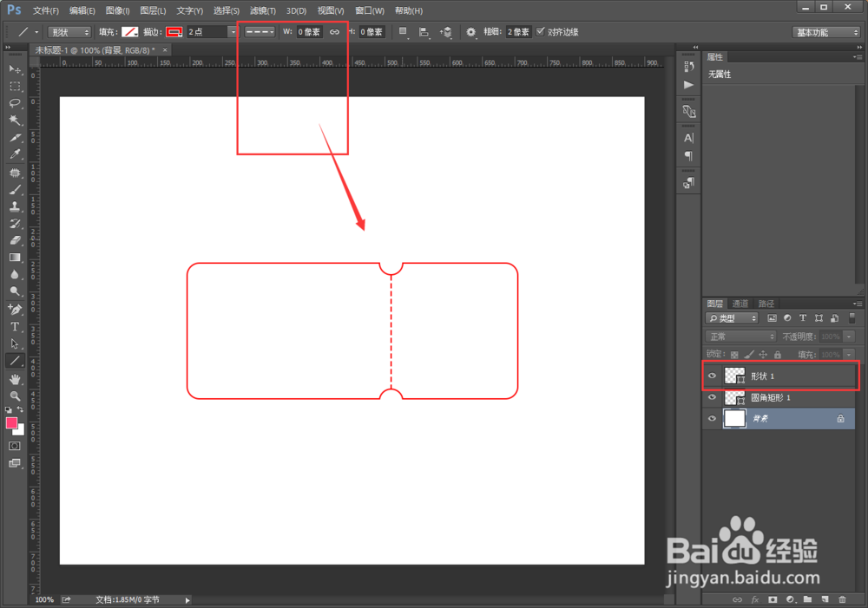Select the Gradient tool
Viewport: 868px width, 608px height.
[x=15, y=258]
